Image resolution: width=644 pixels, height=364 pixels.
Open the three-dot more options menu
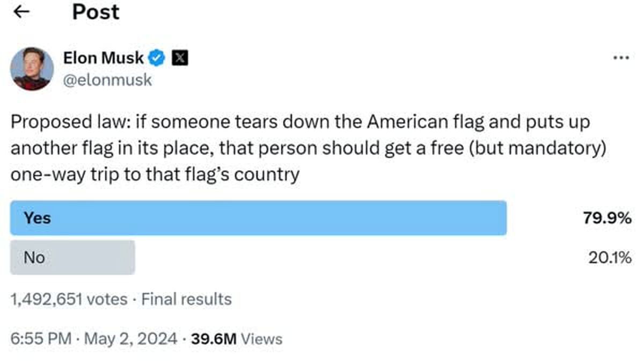coord(620,57)
